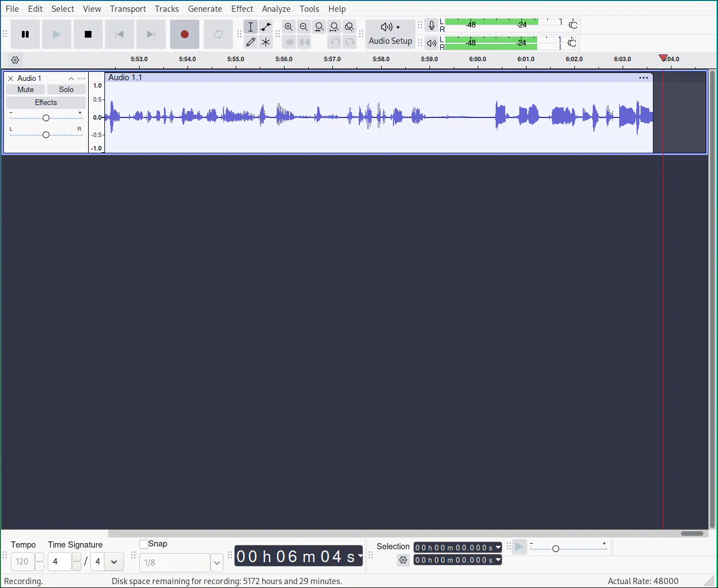
Task: Open the Audio Setup dropdown
Action: (390, 34)
